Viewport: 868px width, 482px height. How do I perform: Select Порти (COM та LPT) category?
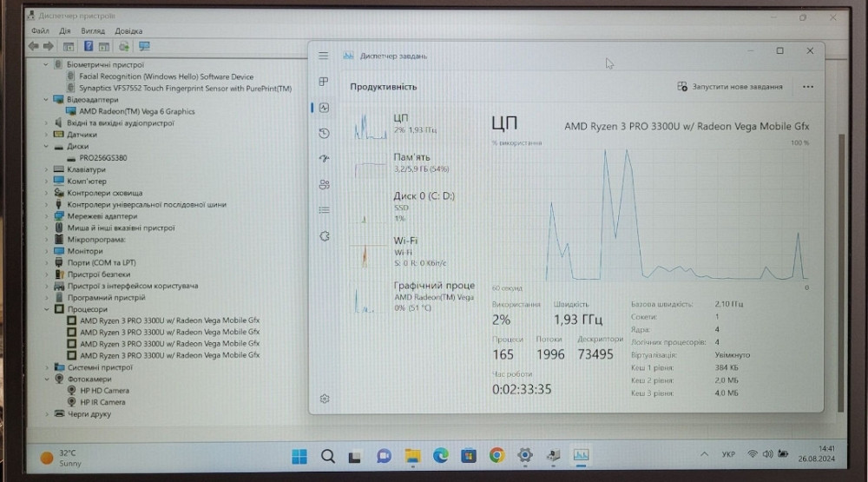(x=102, y=262)
